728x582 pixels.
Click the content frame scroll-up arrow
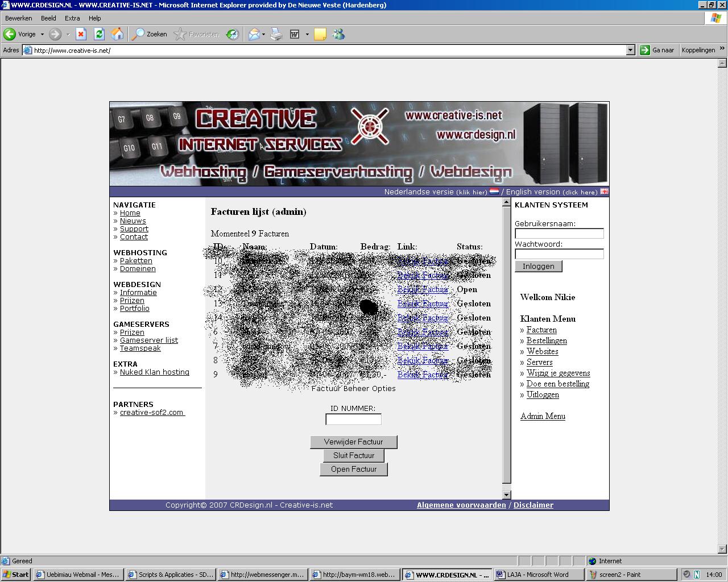pyautogui.click(x=507, y=203)
